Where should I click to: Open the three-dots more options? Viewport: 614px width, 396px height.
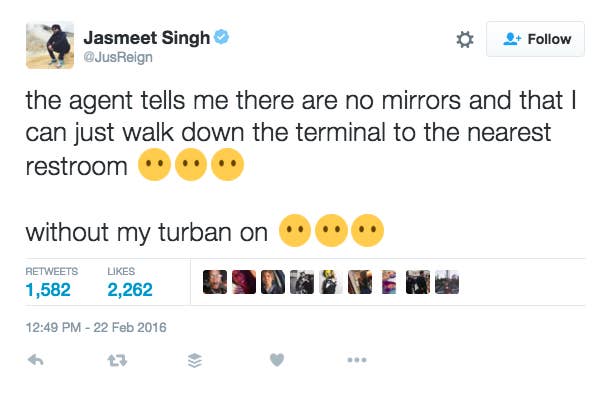(x=357, y=360)
